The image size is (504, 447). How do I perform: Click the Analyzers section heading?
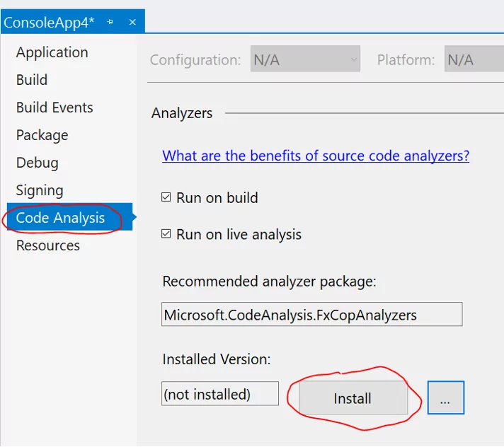(x=182, y=113)
